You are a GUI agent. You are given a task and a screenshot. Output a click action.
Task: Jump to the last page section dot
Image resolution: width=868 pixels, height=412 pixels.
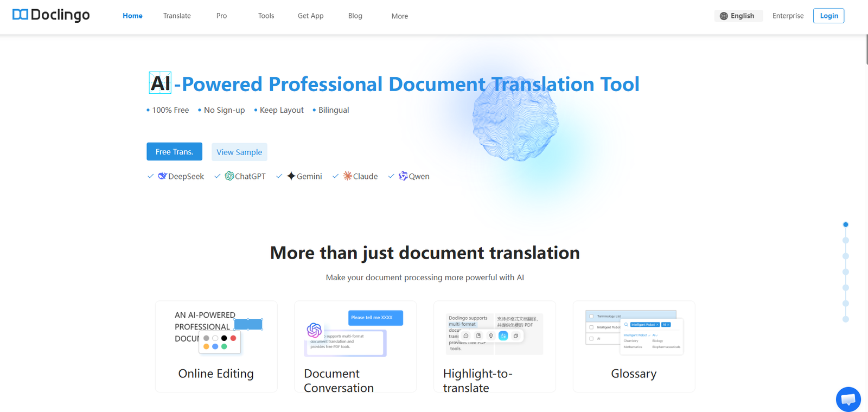pyautogui.click(x=845, y=319)
